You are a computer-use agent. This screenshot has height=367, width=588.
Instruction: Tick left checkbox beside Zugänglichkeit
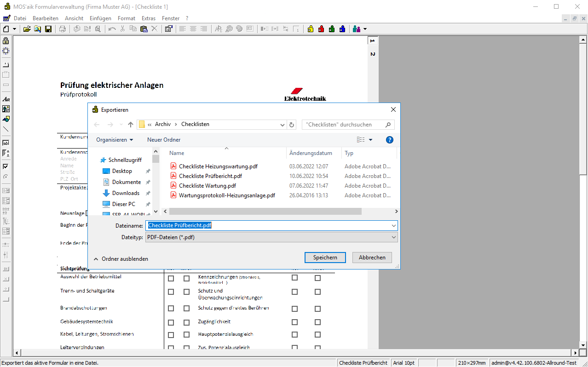pyautogui.click(x=294, y=322)
